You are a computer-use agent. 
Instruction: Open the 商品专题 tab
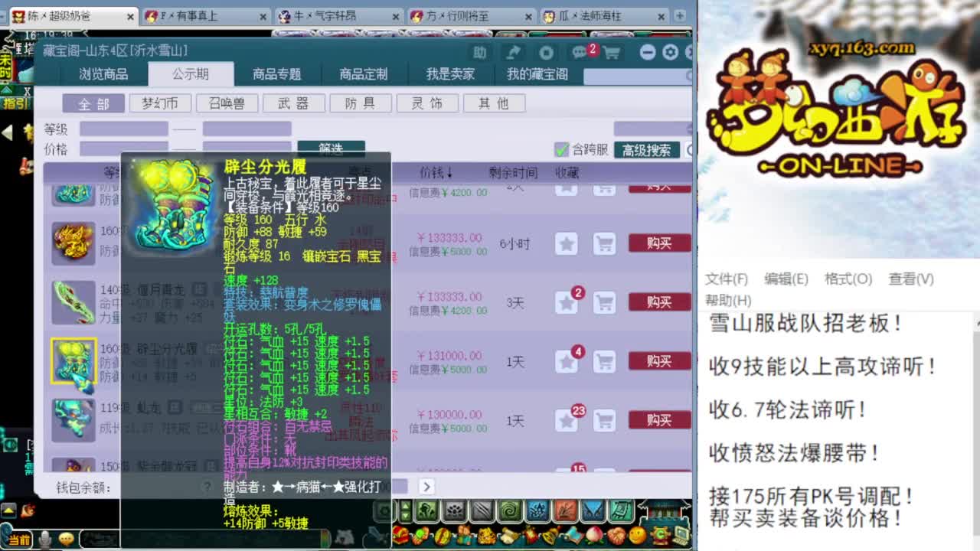click(277, 74)
